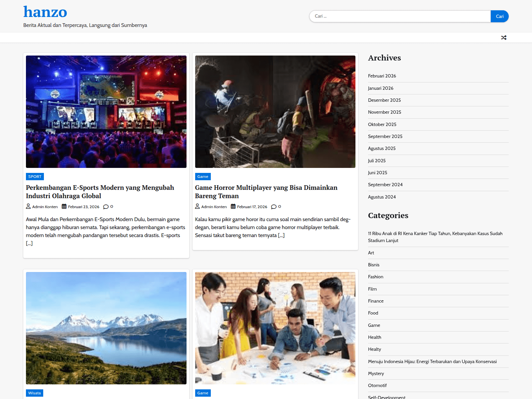Click the Februari 17, 2026 date link
Viewport: 532px width, 399px height.
tap(252, 207)
